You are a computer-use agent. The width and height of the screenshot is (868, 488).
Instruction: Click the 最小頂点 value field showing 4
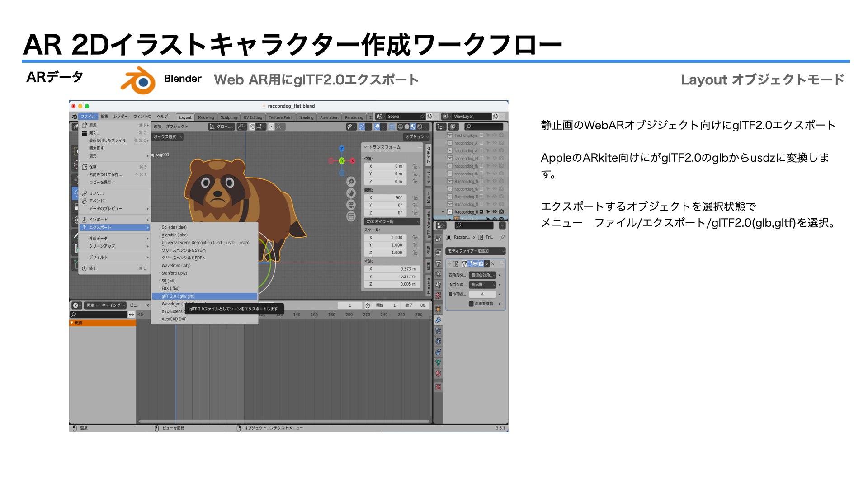[483, 294]
